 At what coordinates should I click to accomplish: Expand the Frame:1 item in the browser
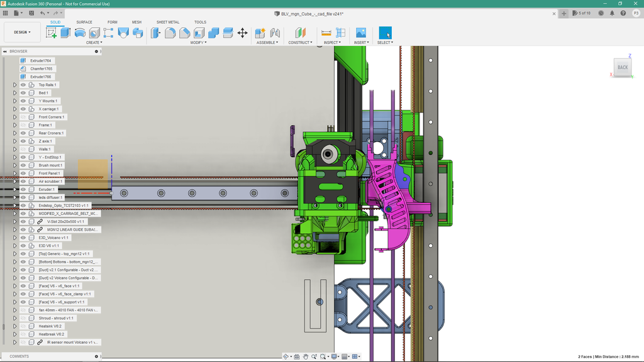tap(13, 124)
